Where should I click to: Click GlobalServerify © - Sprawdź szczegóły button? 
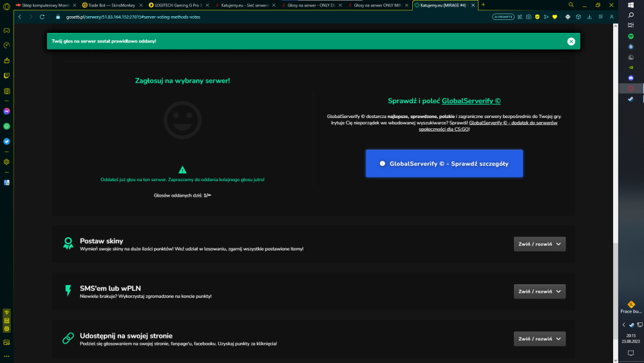tap(444, 164)
